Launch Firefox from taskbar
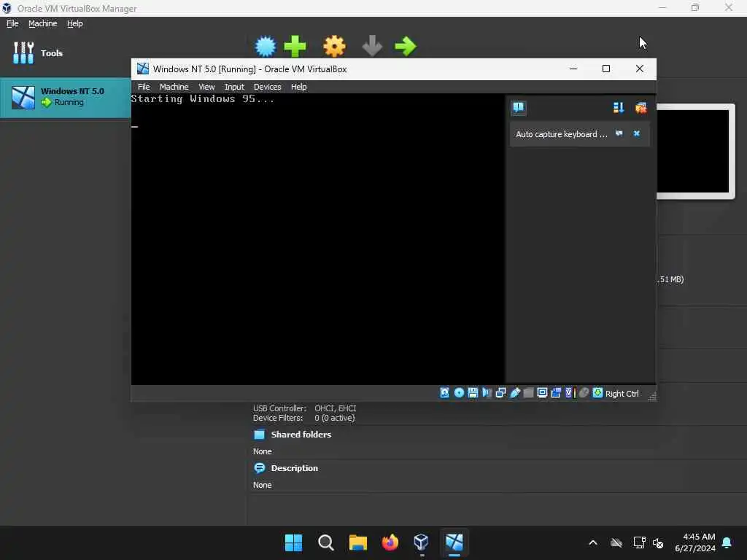The width and height of the screenshot is (747, 560). tap(390, 542)
